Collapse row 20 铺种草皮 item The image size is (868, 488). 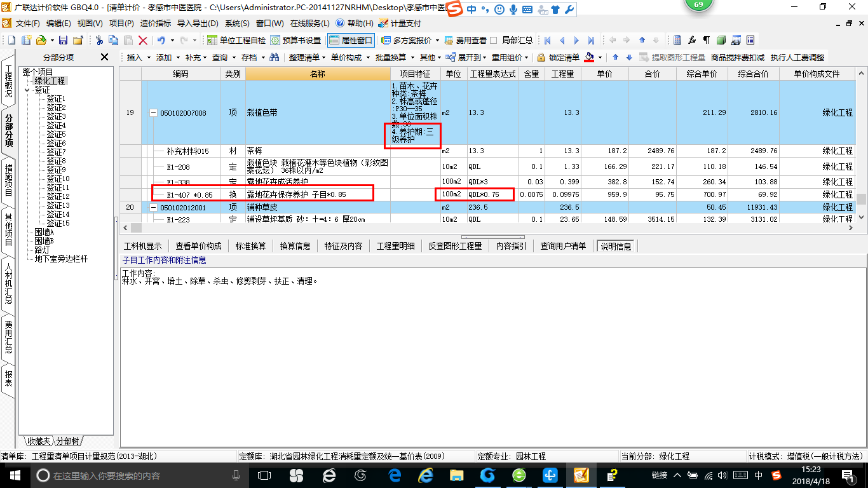(x=153, y=208)
